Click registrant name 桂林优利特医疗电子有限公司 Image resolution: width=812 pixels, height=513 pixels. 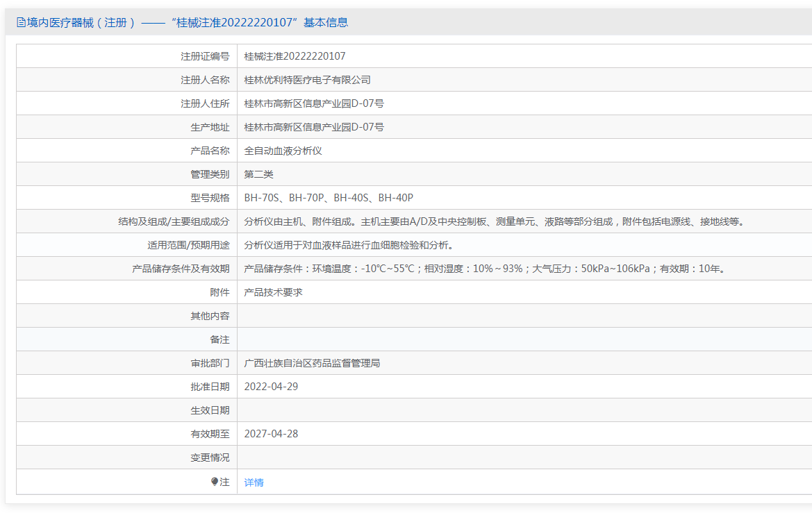coord(307,80)
